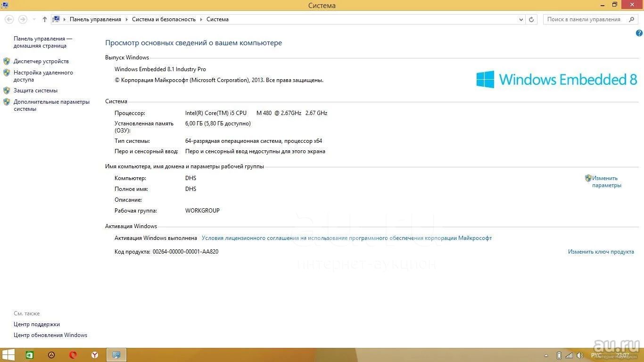The width and height of the screenshot is (644, 362).
Task: Click the shield icon beside Дополнительные параметры системы
Action: 7,102
